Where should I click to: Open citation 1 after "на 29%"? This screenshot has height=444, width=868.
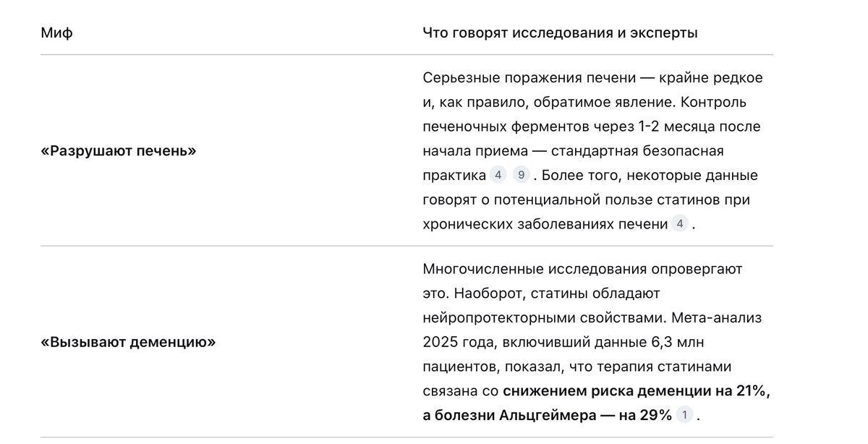pyautogui.click(x=684, y=415)
